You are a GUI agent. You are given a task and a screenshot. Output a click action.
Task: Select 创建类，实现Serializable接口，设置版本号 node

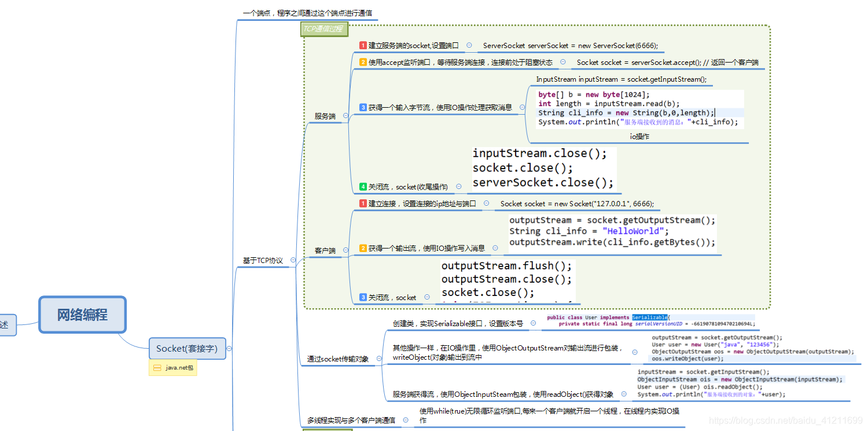[x=458, y=323]
